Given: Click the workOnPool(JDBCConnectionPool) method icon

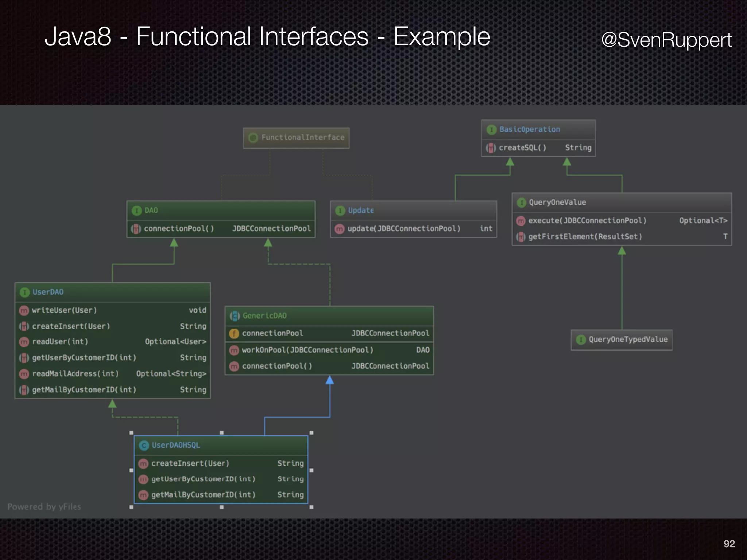Looking at the screenshot, I should tap(234, 350).
